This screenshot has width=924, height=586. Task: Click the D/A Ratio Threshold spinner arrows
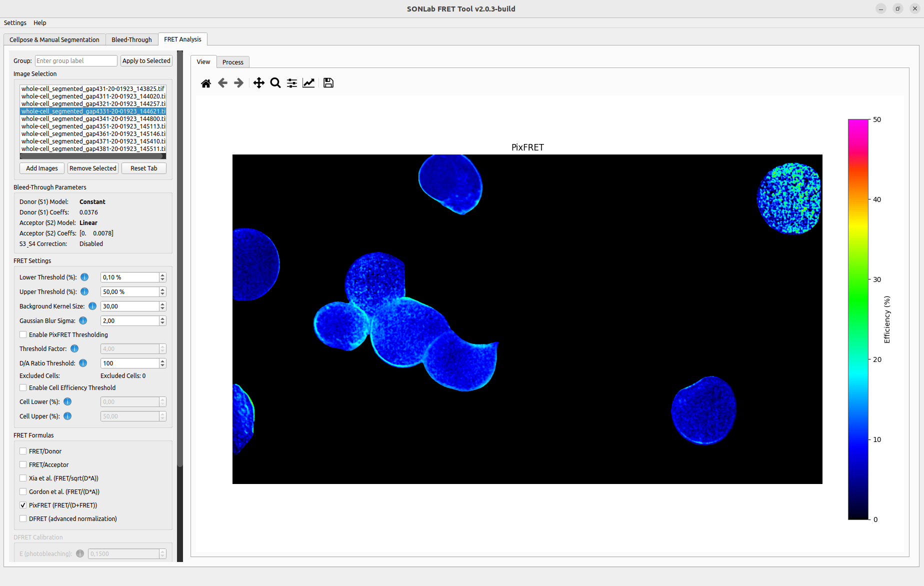click(162, 363)
